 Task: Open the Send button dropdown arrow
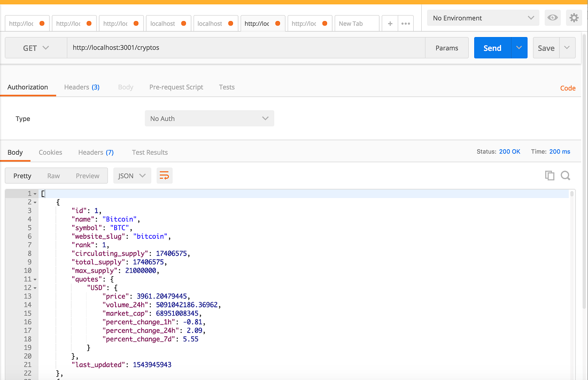coord(519,47)
